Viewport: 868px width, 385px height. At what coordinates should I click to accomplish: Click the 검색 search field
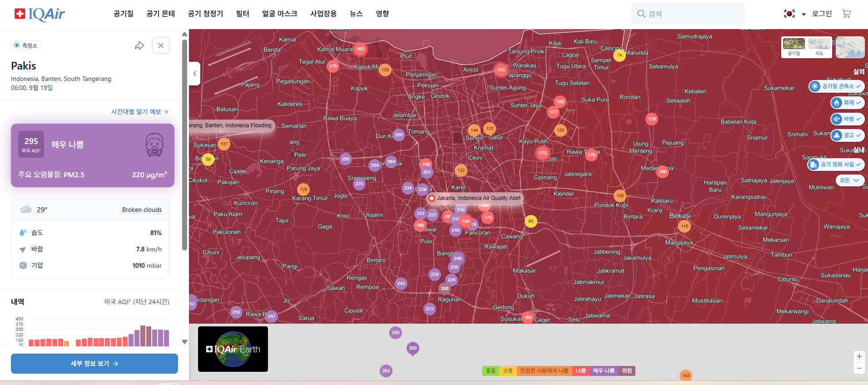coord(688,14)
